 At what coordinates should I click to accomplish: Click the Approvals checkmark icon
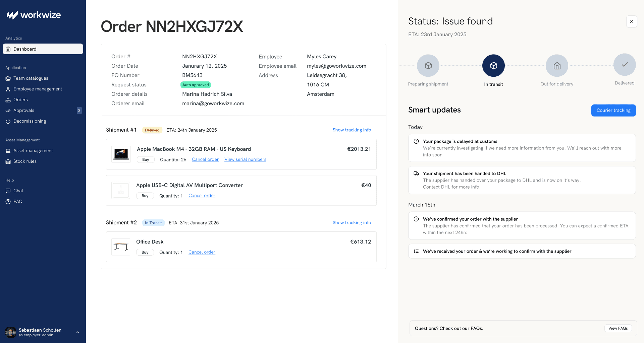pos(8,111)
